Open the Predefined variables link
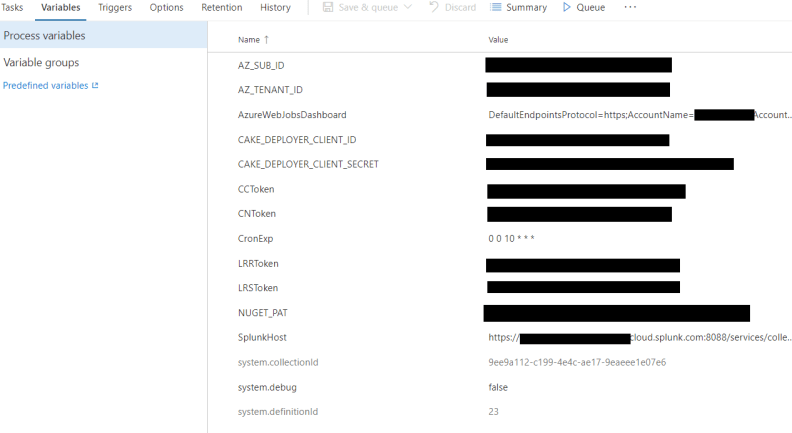This screenshot has height=433, width=792. (45, 85)
